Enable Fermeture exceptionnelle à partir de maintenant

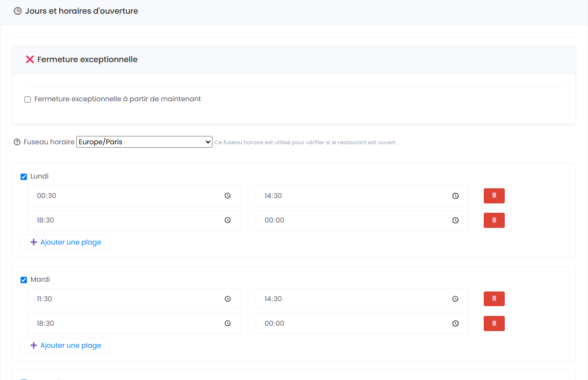click(28, 99)
